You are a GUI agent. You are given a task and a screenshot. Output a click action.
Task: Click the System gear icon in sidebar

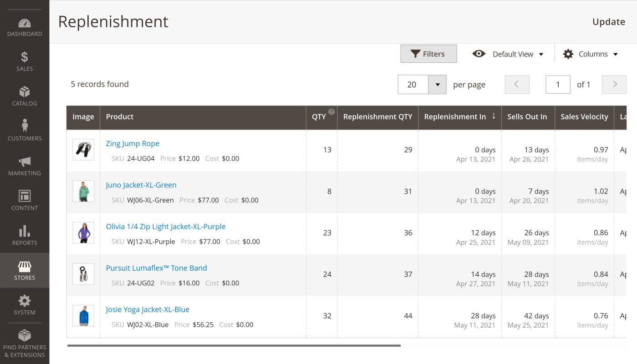point(25,301)
